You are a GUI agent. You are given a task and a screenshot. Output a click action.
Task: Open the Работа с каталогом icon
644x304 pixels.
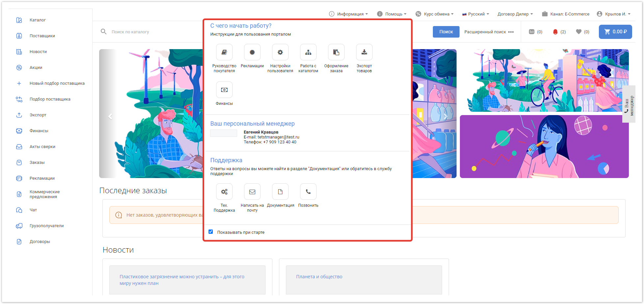[308, 52]
